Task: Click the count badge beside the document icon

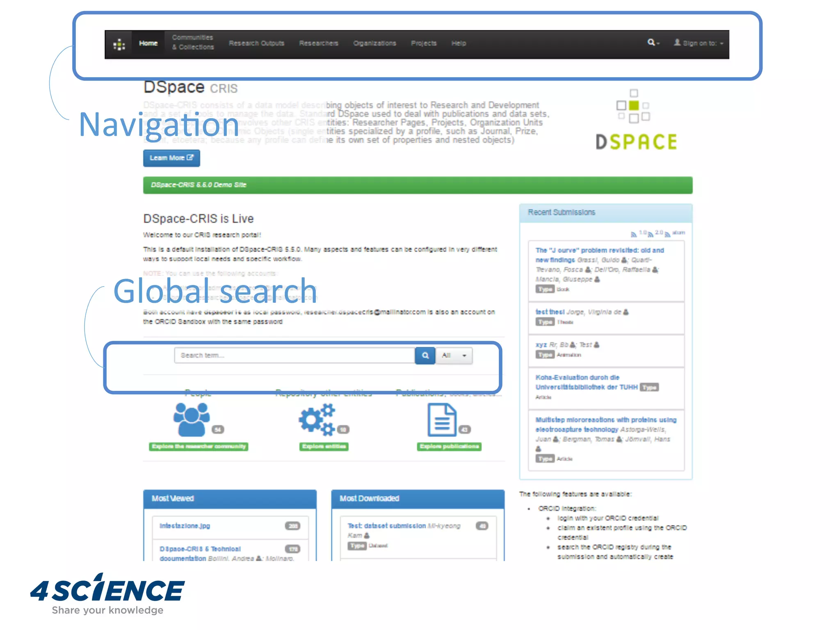Action: click(x=464, y=429)
